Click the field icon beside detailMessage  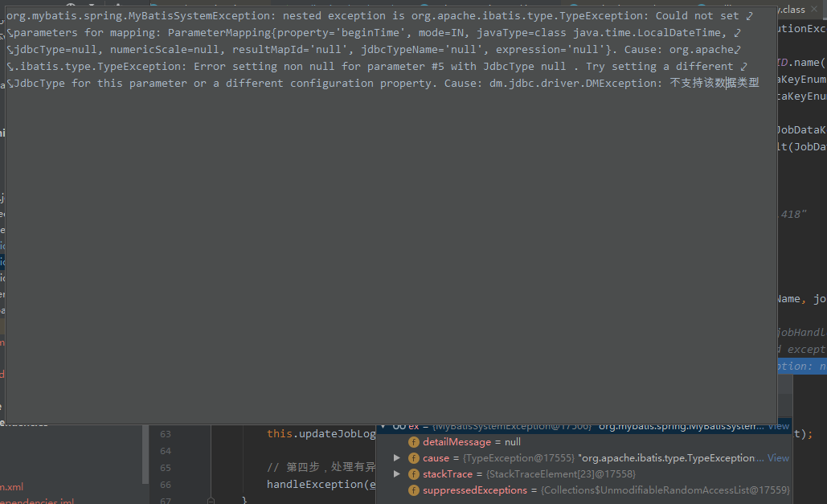click(x=414, y=442)
